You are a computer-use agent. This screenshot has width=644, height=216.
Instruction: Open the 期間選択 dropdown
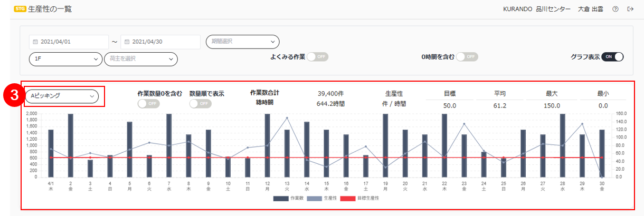(x=242, y=41)
